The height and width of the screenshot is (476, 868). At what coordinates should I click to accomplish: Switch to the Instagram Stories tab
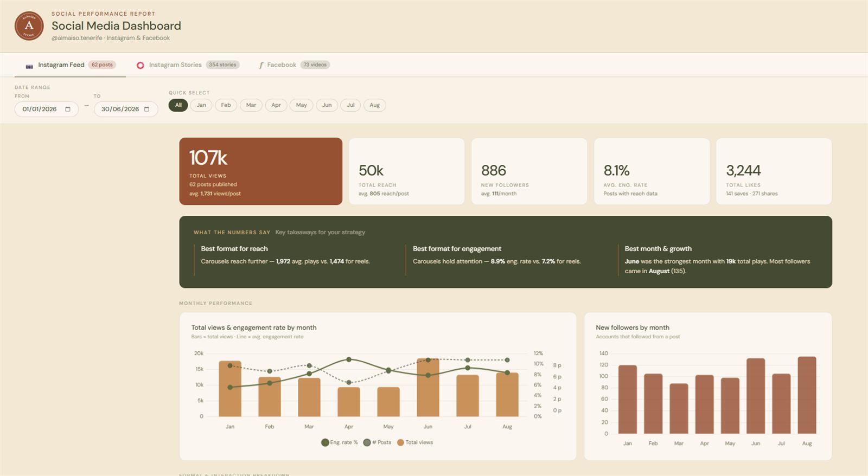tap(188, 65)
